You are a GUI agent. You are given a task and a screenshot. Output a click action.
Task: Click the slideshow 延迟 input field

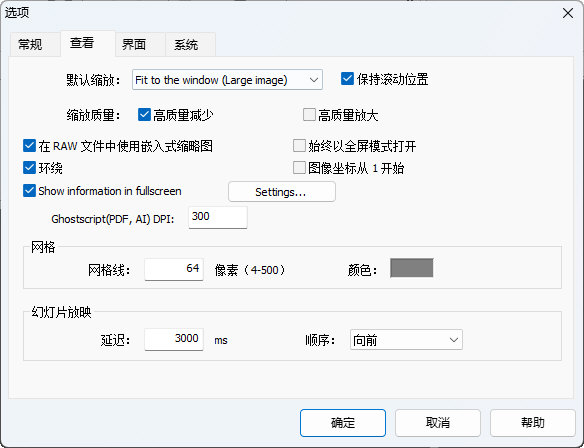(174, 339)
